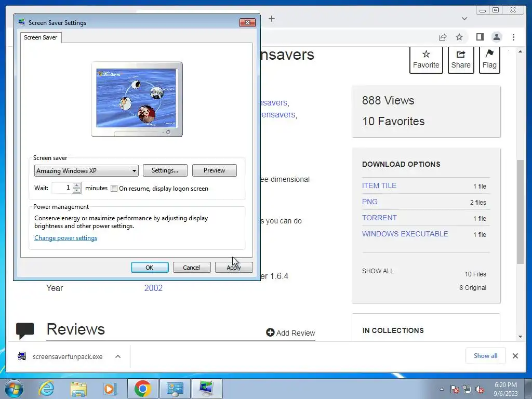Bookmark this page with the star icon
The width and height of the screenshot is (532, 399).
pyautogui.click(x=459, y=37)
